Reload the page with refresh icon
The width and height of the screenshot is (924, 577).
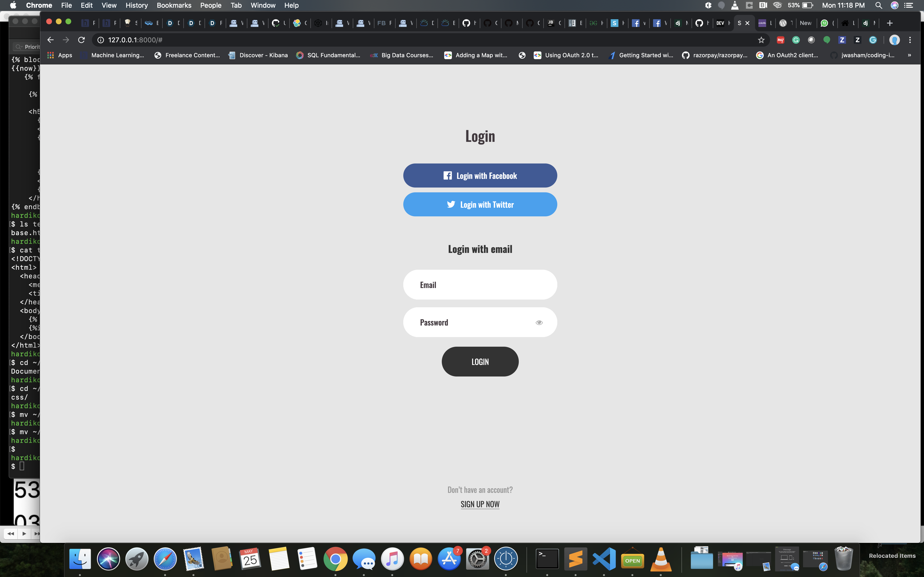coord(81,40)
